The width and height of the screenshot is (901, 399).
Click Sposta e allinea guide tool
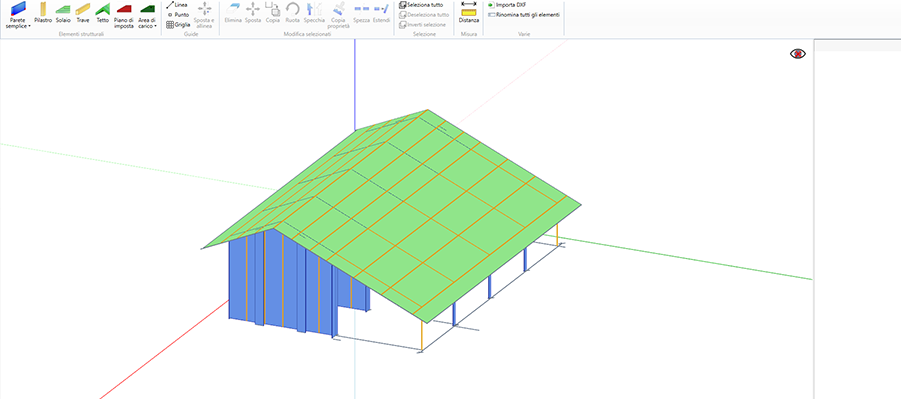(205, 15)
